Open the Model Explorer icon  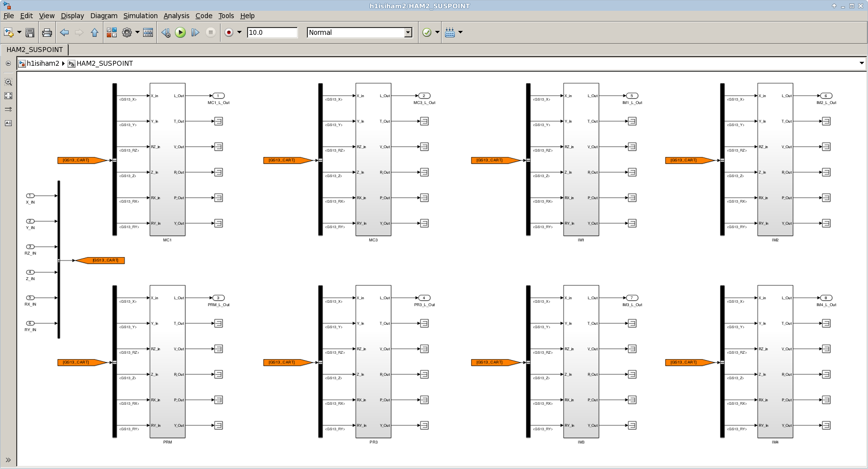pyautogui.click(x=148, y=32)
